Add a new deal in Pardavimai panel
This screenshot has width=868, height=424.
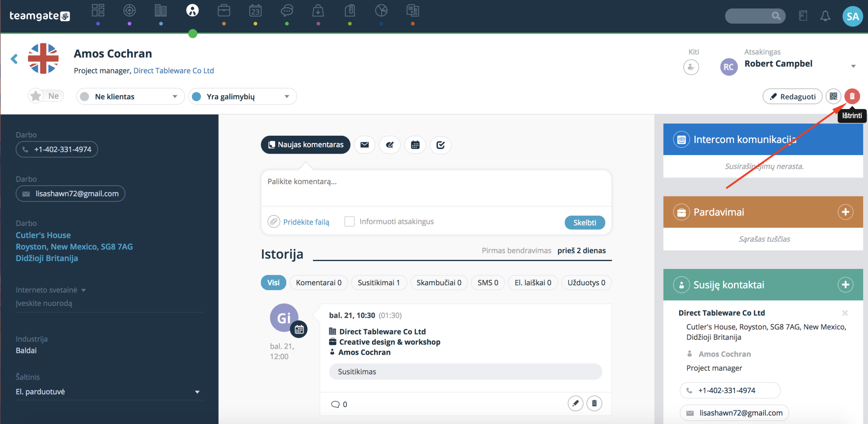(x=846, y=212)
